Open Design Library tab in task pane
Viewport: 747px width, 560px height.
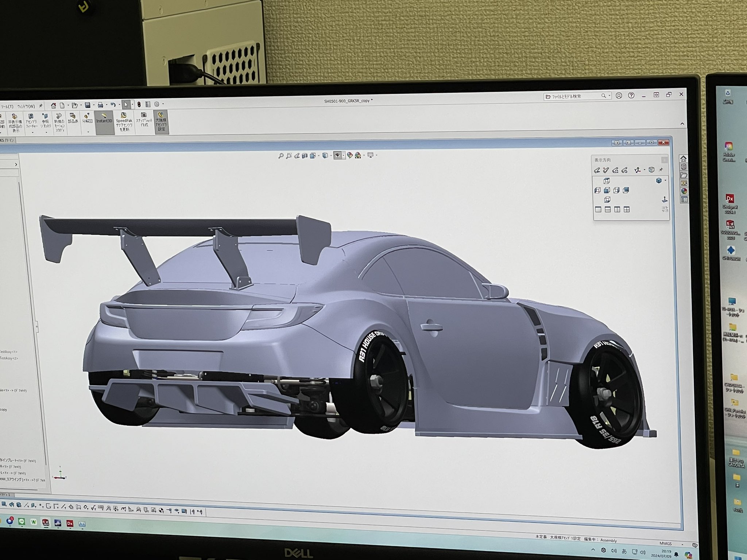click(684, 167)
